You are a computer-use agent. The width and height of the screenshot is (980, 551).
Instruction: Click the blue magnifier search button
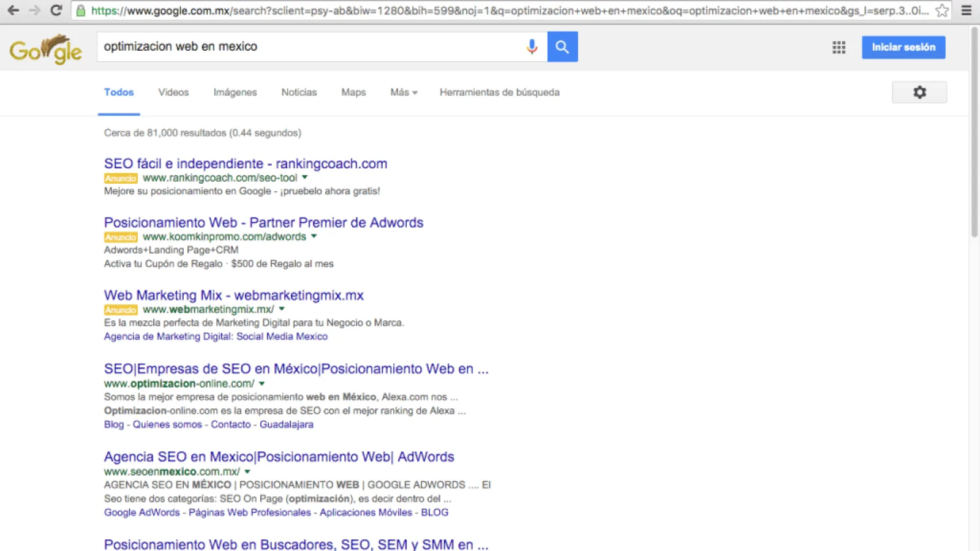(x=562, y=47)
